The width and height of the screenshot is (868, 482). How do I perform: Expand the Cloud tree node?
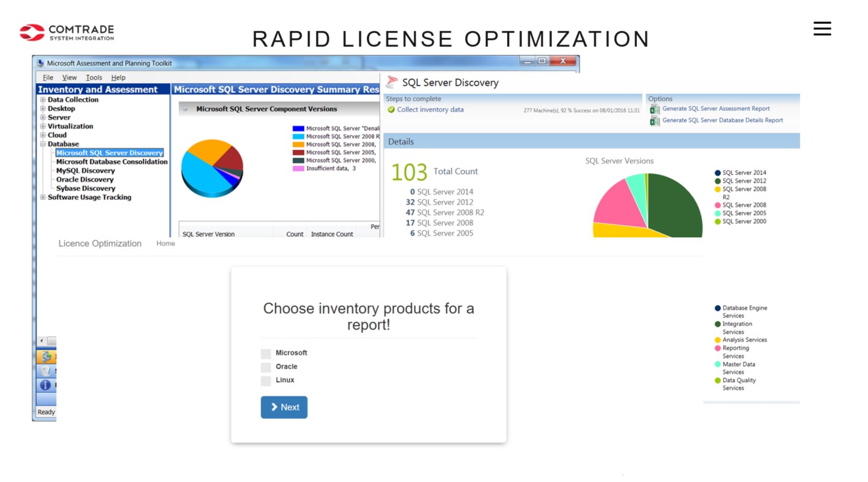click(43, 135)
